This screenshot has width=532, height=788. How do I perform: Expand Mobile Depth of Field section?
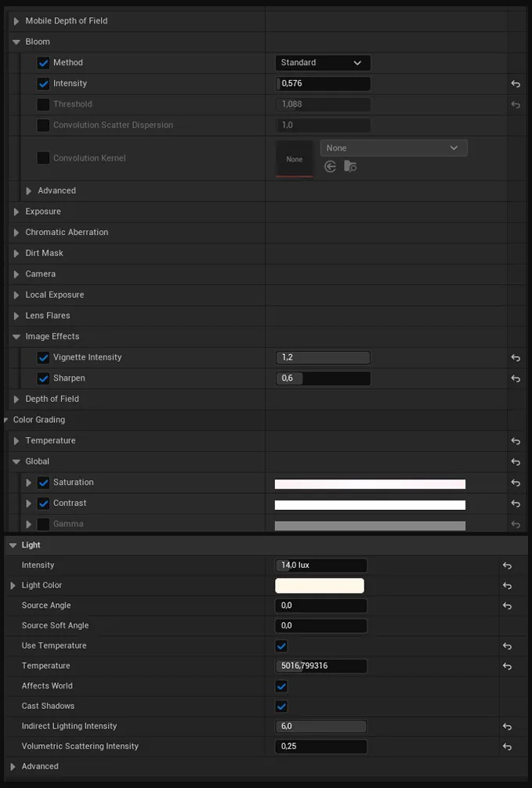16,21
